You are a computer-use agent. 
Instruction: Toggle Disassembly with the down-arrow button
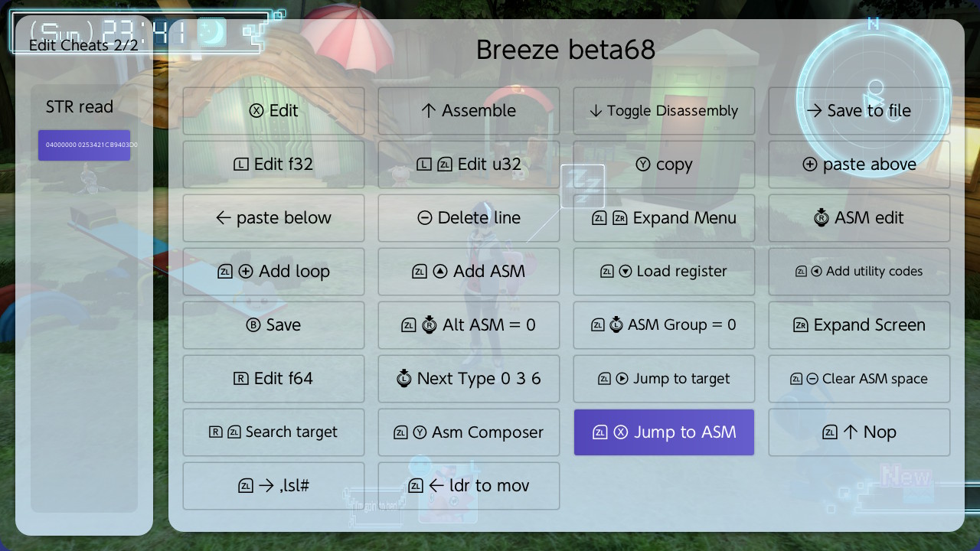click(664, 111)
